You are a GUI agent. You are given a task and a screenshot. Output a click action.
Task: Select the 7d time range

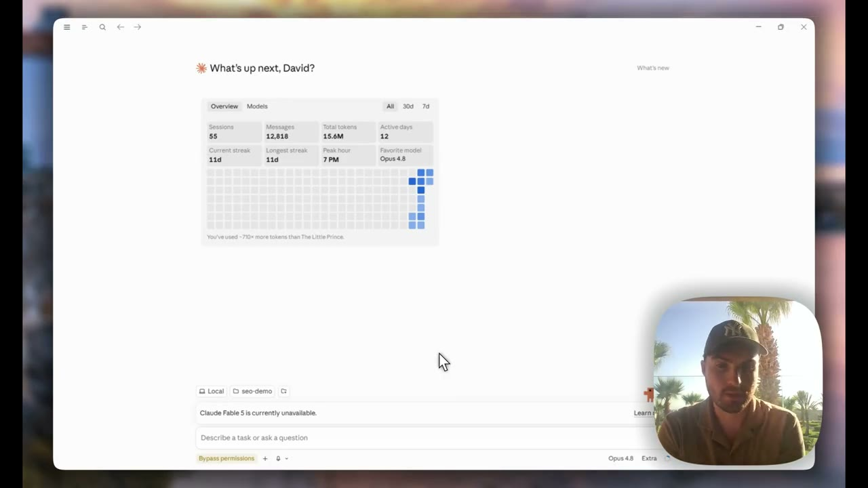pos(426,106)
